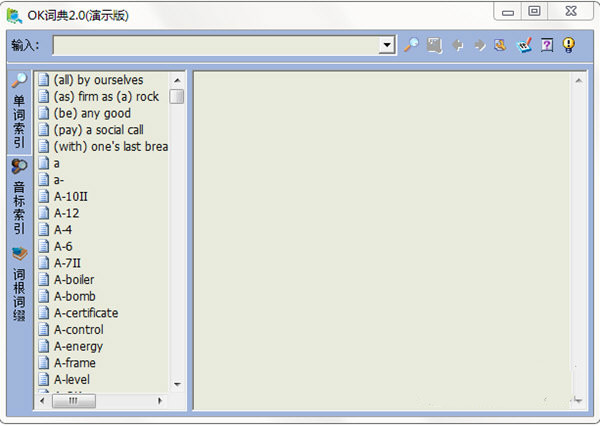
Task: Focus the 输入 text field
Action: point(216,45)
